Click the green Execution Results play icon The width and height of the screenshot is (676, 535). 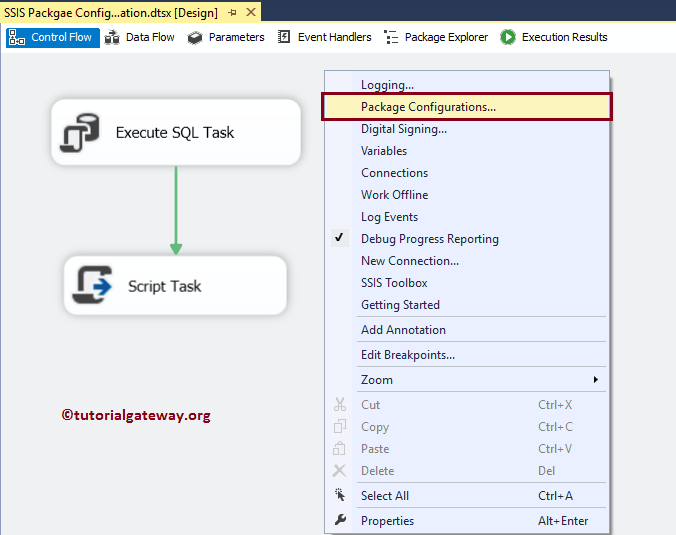click(x=508, y=38)
